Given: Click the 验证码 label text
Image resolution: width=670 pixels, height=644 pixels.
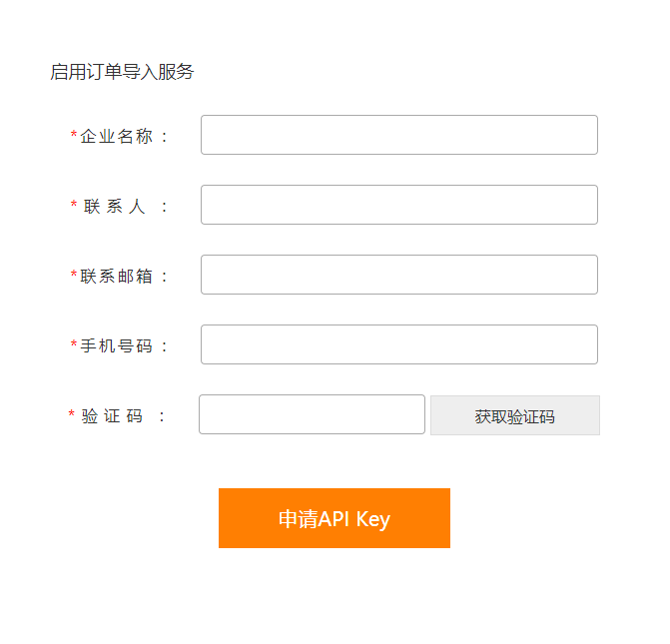Looking at the screenshot, I should 112,416.
